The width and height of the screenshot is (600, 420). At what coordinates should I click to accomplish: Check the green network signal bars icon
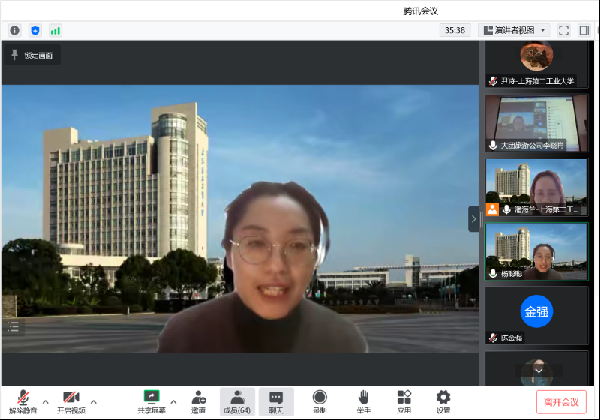55,30
